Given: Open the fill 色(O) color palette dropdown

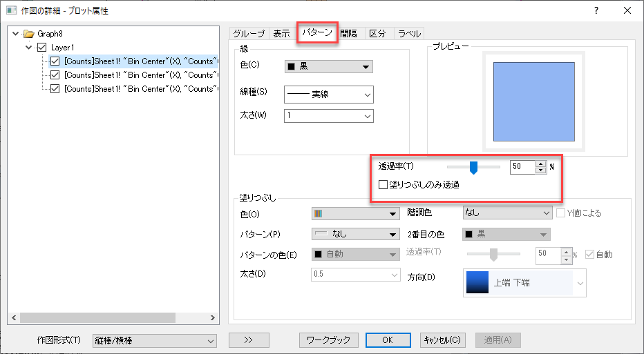Looking at the screenshot, I should coord(356,213).
